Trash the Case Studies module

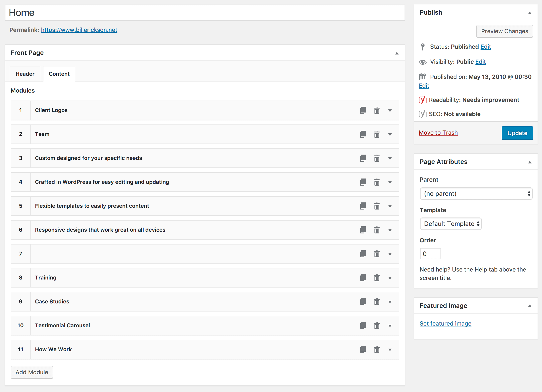coord(377,302)
